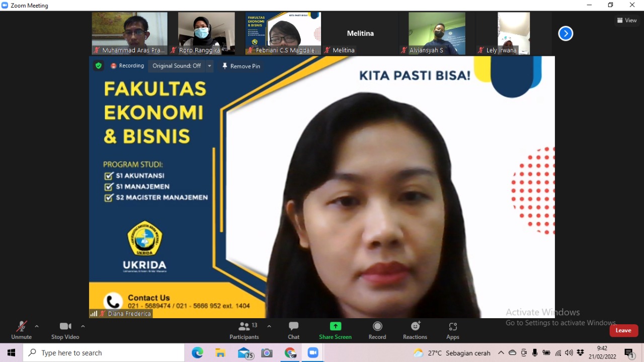The image size is (644, 362).
Task: Open meeting security options via green shield icon
Action: pos(98,65)
